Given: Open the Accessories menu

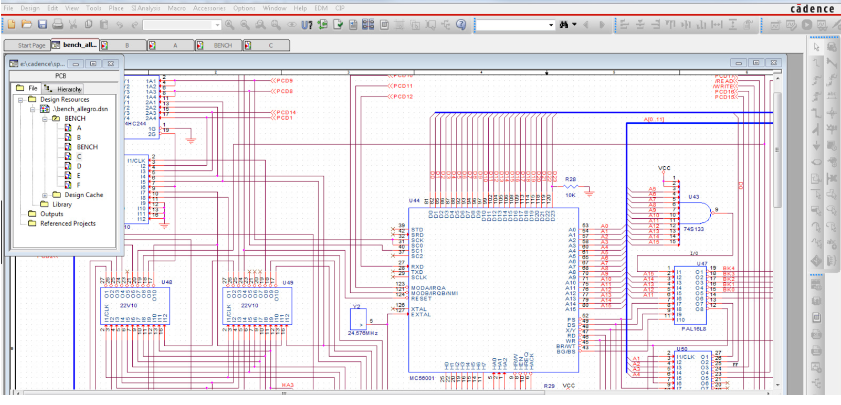Looking at the screenshot, I should point(209,9).
